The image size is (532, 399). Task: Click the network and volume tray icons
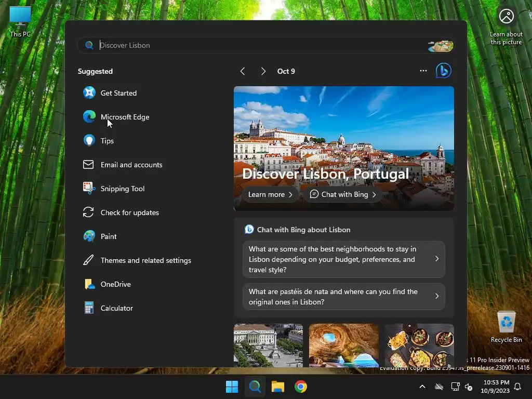(x=461, y=387)
